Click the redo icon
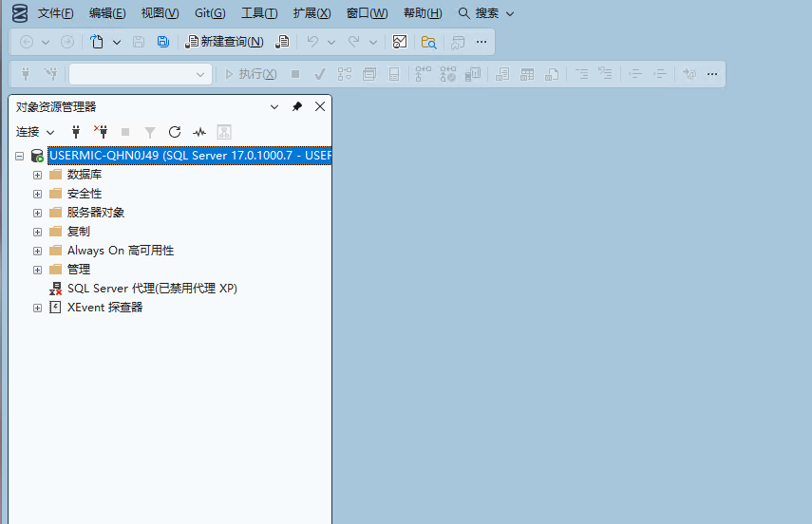This screenshot has height=524, width=812. [353, 42]
